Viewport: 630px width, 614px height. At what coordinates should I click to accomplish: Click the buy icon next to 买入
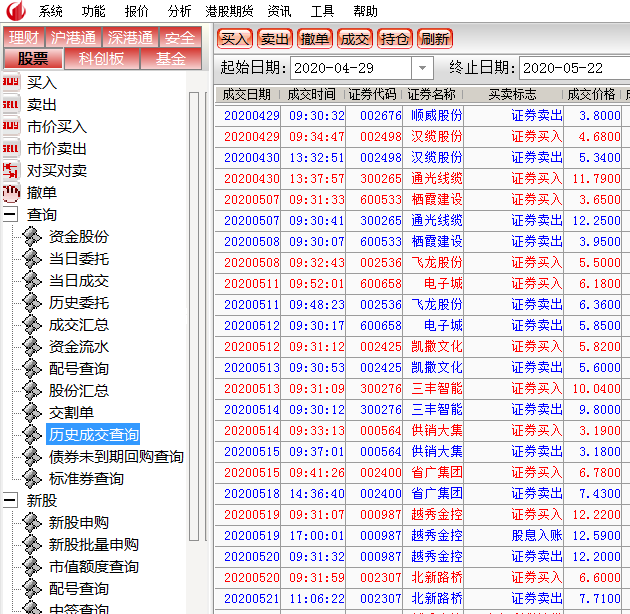click(x=11, y=82)
